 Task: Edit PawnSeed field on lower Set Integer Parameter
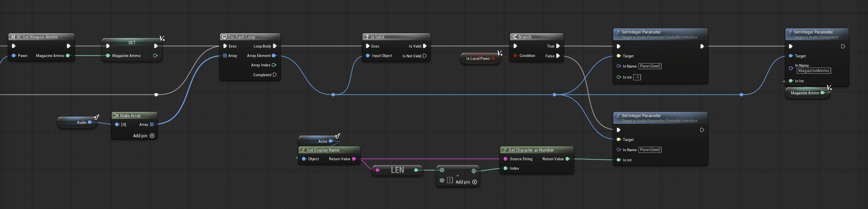[650, 150]
